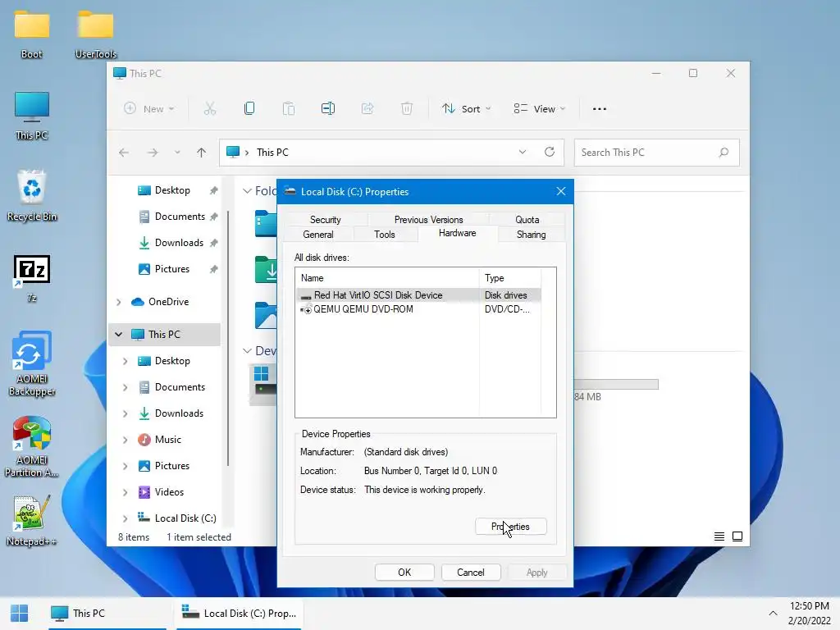The width and height of the screenshot is (840, 630).
Task: Select QEMU QEMU DVD-ROM in list
Action: click(418, 309)
